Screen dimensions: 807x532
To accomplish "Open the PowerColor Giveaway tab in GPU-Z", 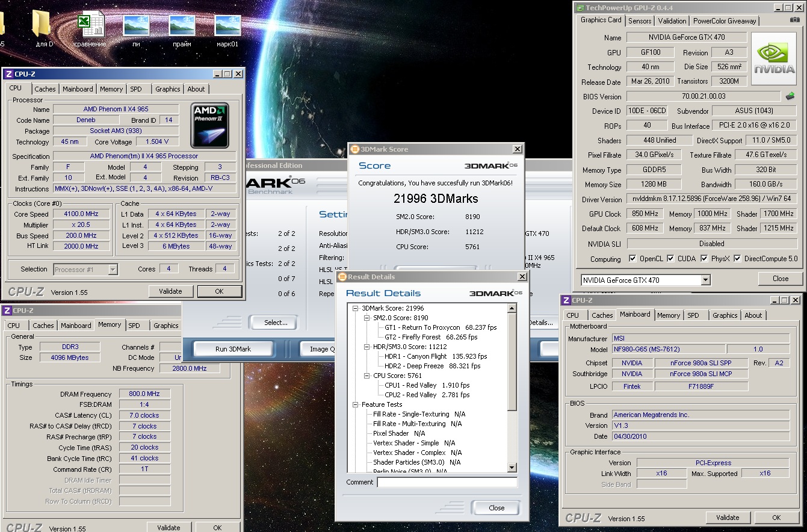I will coord(725,20).
